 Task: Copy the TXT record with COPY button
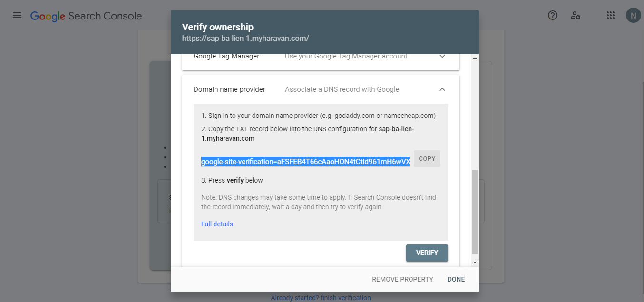coord(427,159)
